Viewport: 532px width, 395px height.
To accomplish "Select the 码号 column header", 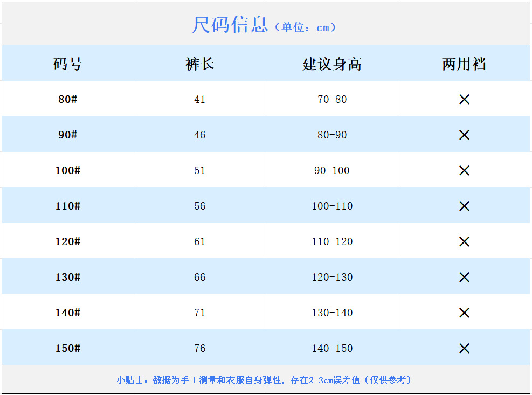I will [67, 64].
